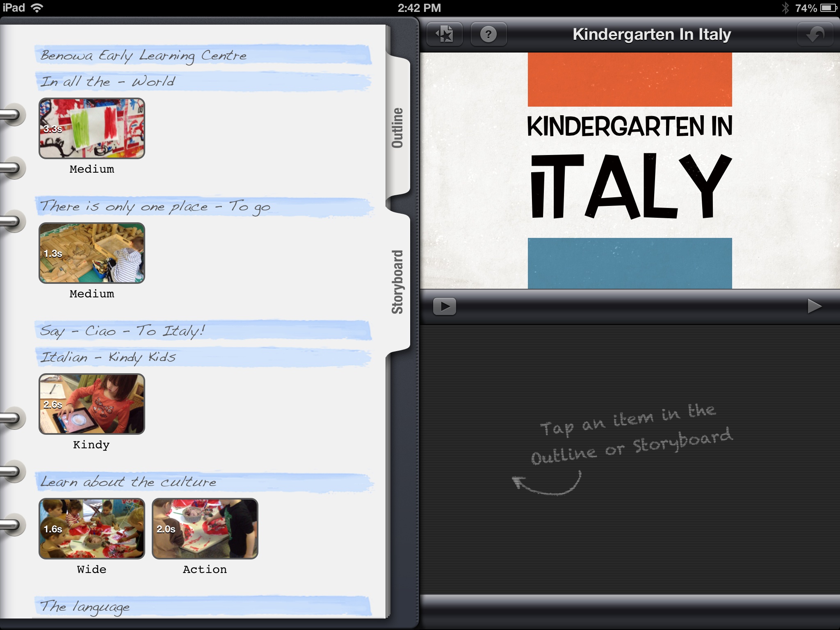Tap the fullscreen play arrow icon

pos(814,306)
